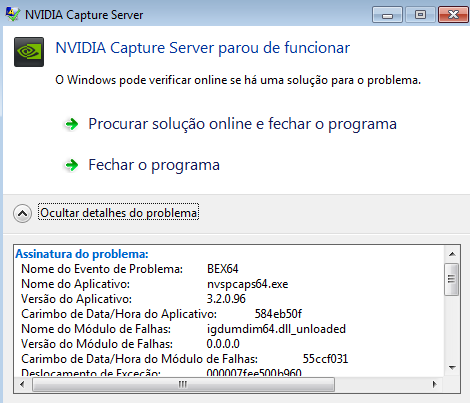Collapse details using the round chevron button

(22, 213)
